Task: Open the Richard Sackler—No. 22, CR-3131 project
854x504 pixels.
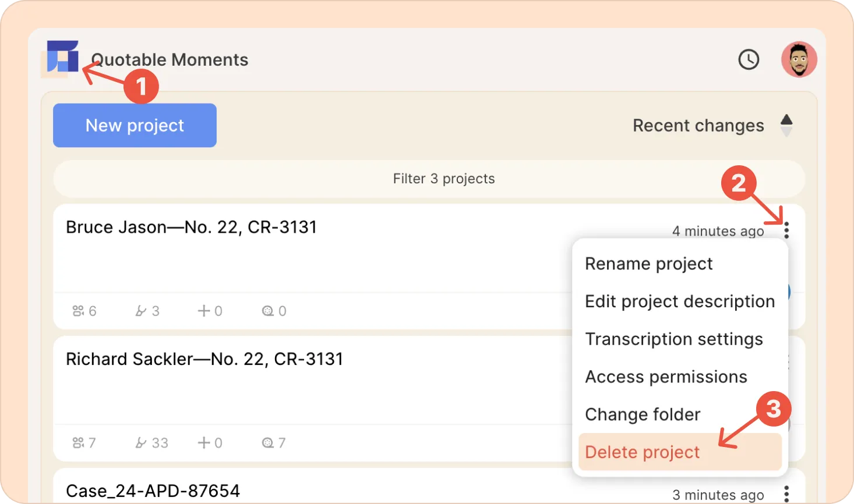Action: click(204, 359)
